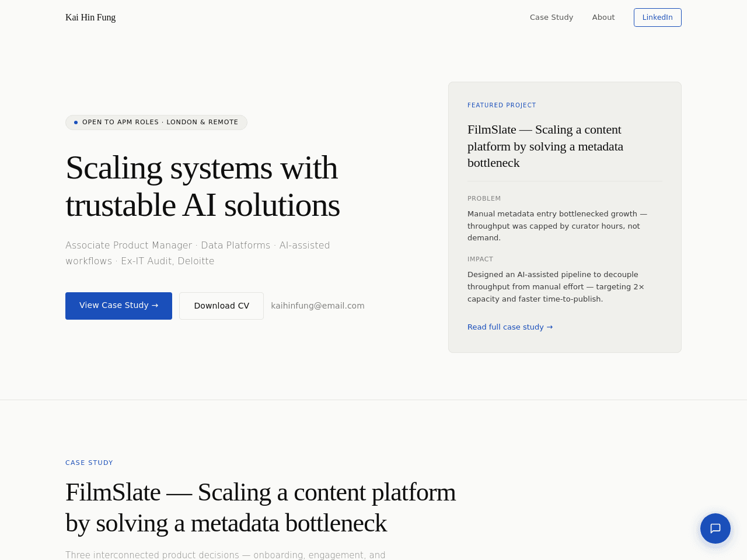This screenshot has height=560, width=747.
Task: Click the featured card FilmSlate title
Action: [546, 146]
